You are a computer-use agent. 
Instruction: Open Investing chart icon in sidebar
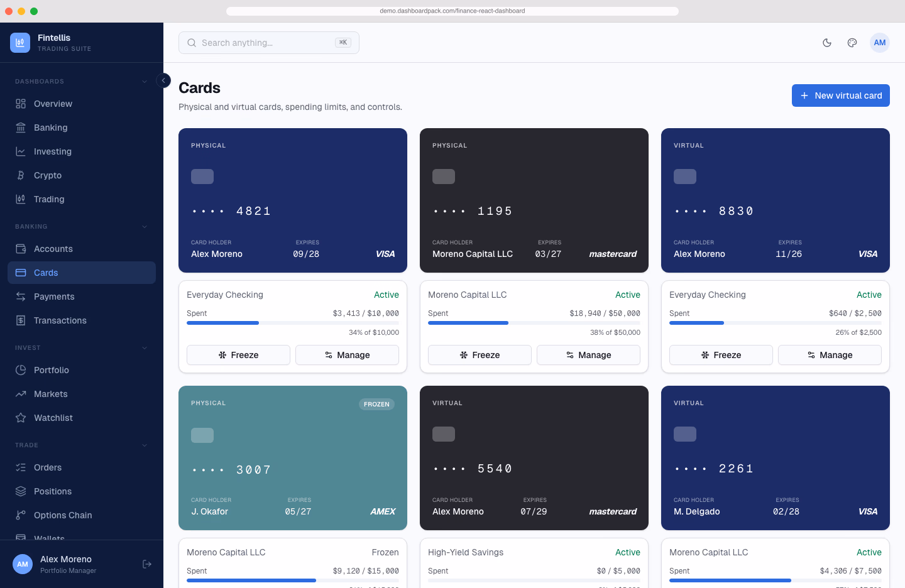(x=21, y=151)
